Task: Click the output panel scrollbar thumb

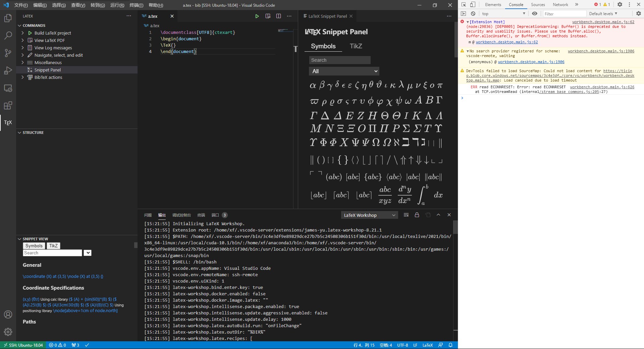Action: click(x=455, y=227)
